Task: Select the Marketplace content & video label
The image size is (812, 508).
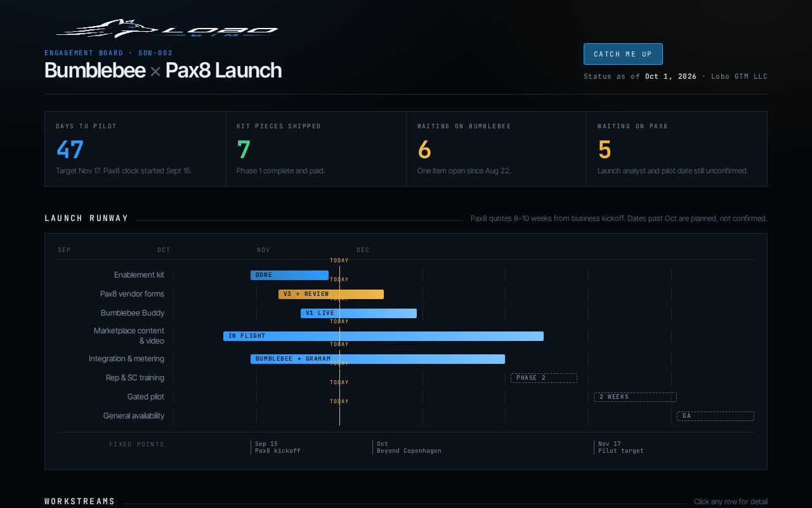Action: click(129, 336)
